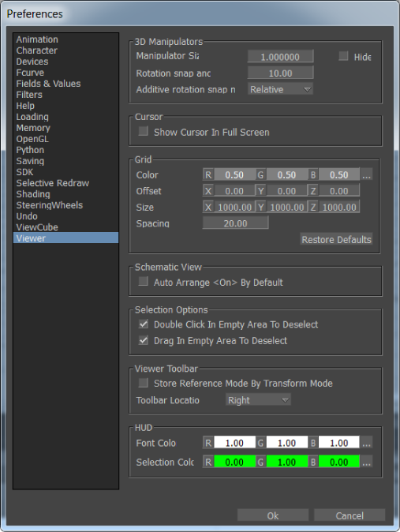This screenshot has height=532, width=400.
Task: Click the Grid Spacing value field
Action: pos(235,223)
